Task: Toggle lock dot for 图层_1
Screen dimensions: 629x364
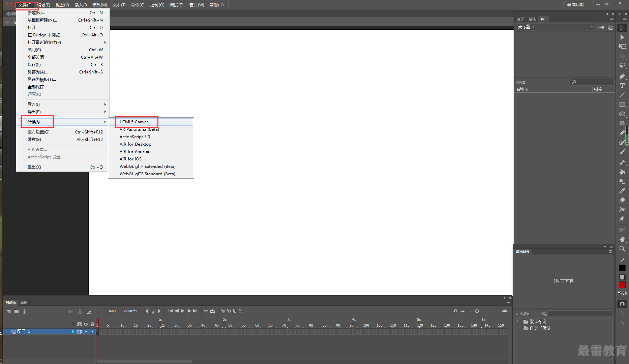Action: [x=92, y=332]
